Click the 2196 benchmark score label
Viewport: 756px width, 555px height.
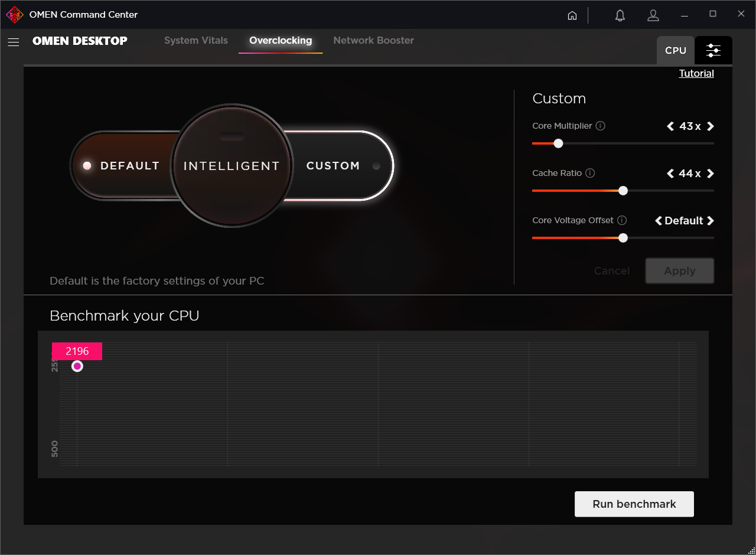(x=77, y=351)
